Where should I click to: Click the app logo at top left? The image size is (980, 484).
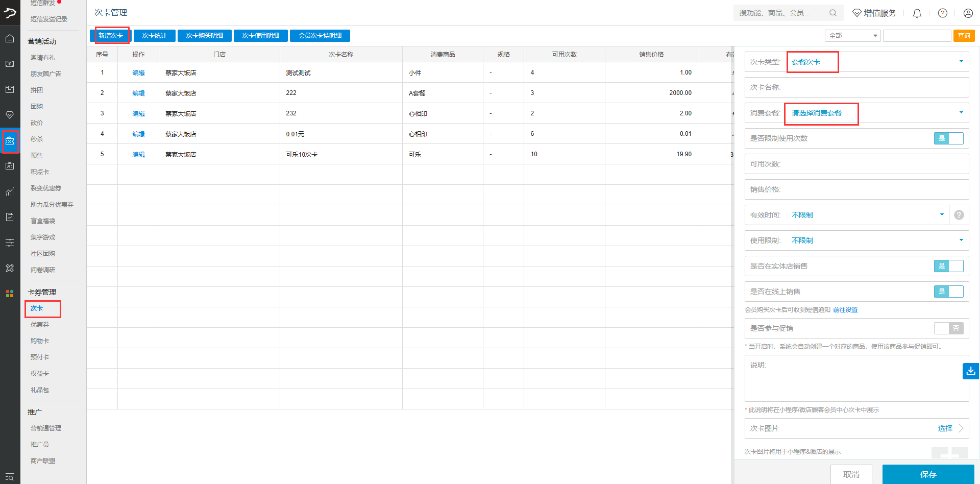click(x=10, y=12)
